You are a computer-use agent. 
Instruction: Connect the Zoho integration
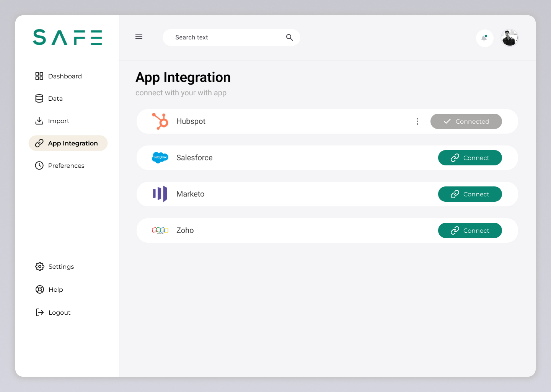469,230
